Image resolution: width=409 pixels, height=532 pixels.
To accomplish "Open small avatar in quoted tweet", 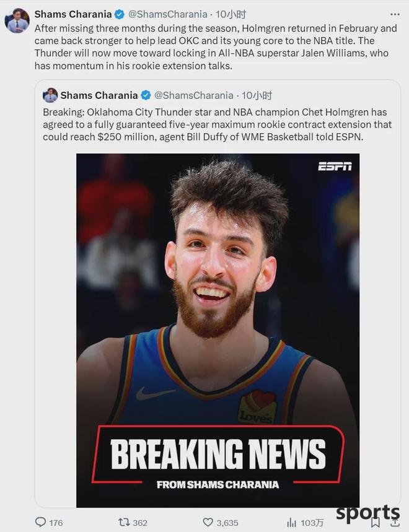I will (50, 95).
